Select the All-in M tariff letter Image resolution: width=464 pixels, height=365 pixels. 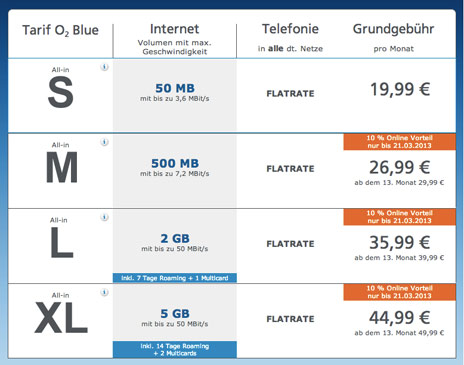pos(62,167)
